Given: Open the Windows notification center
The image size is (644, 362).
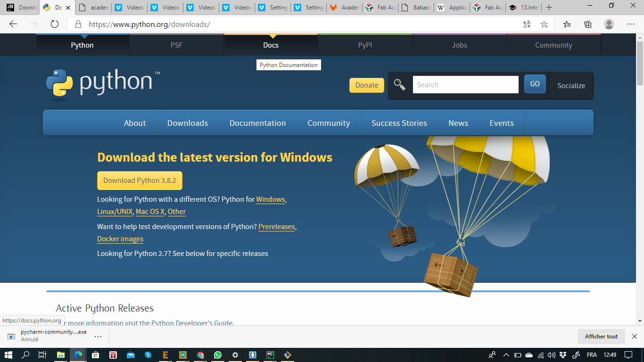Looking at the screenshot, I should point(628,355).
